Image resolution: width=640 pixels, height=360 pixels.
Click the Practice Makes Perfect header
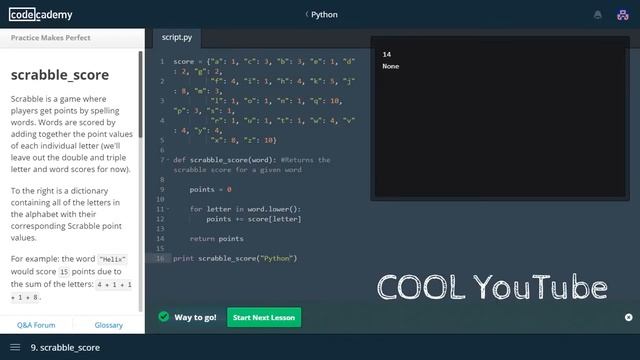point(51,38)
